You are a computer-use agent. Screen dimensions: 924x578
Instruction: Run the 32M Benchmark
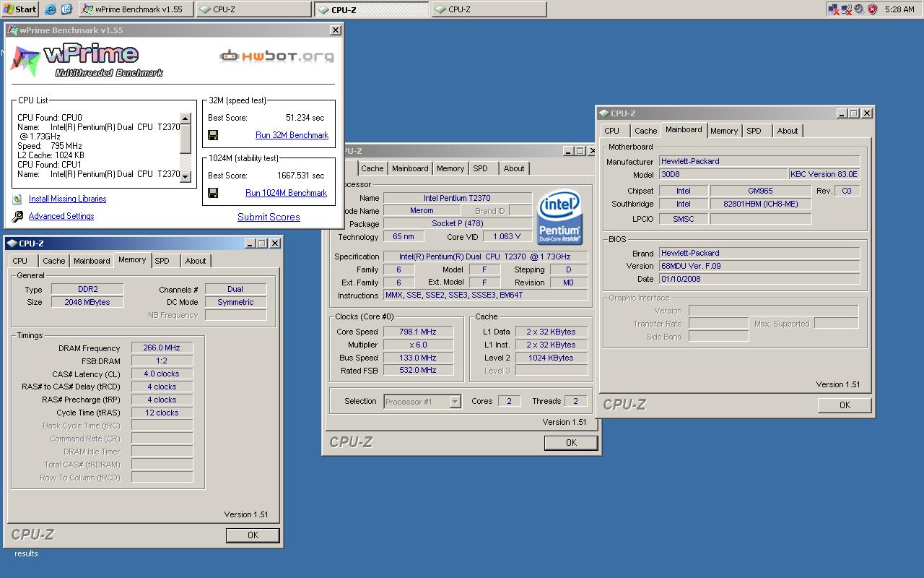(x=292, y=135)
